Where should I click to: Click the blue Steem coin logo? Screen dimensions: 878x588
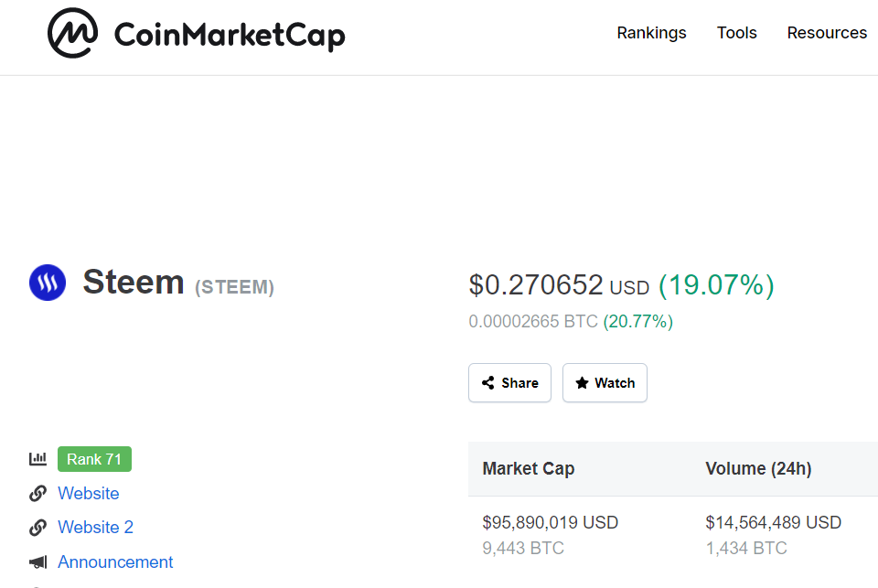pyautogui.click(x=48, y=283)
